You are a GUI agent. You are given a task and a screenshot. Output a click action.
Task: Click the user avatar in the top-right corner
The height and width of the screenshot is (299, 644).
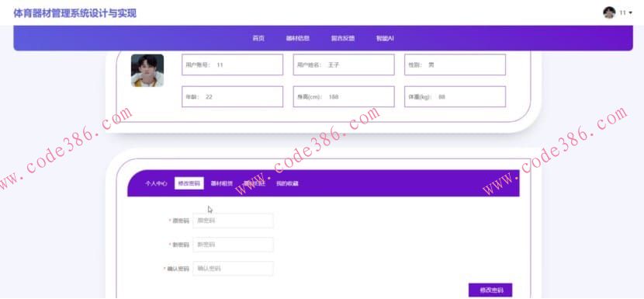[x=608, y=12]
